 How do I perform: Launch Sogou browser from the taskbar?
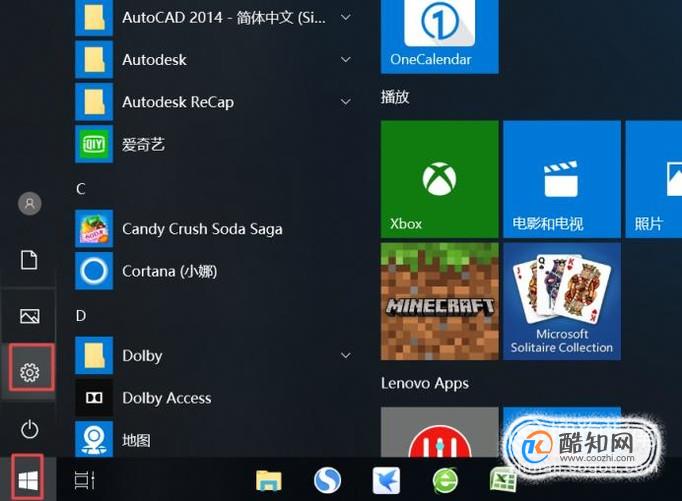click(328, 480)
